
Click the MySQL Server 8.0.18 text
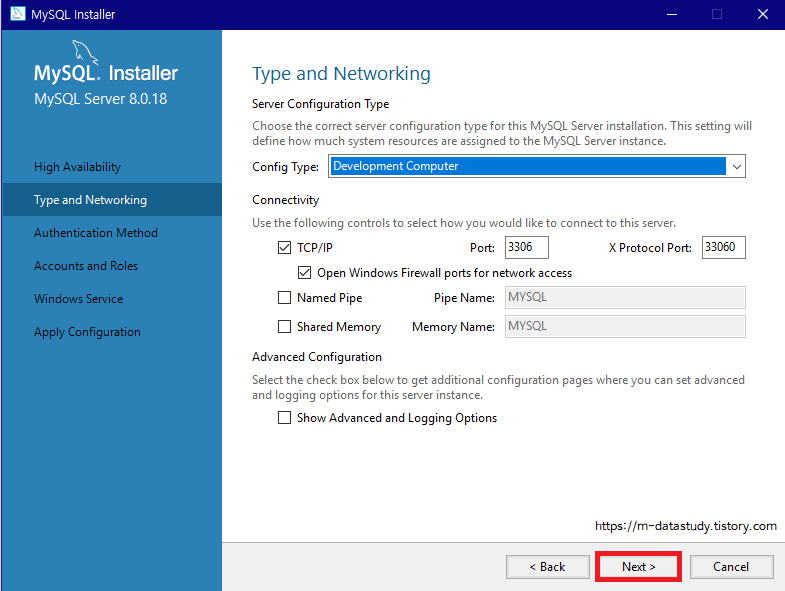point(101,99)
